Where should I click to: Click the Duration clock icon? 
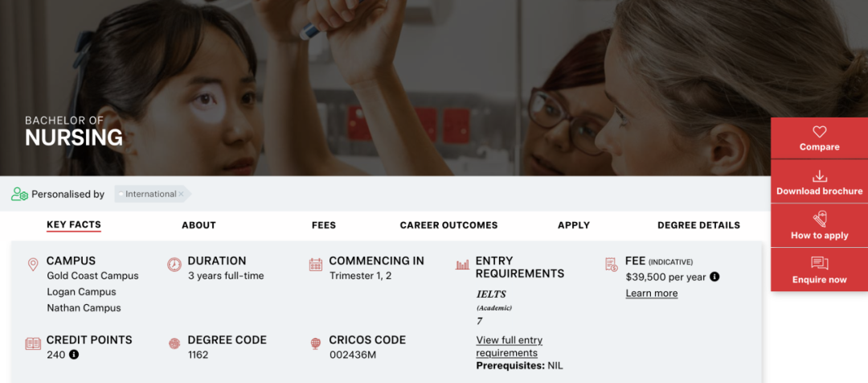click(174, 264)
